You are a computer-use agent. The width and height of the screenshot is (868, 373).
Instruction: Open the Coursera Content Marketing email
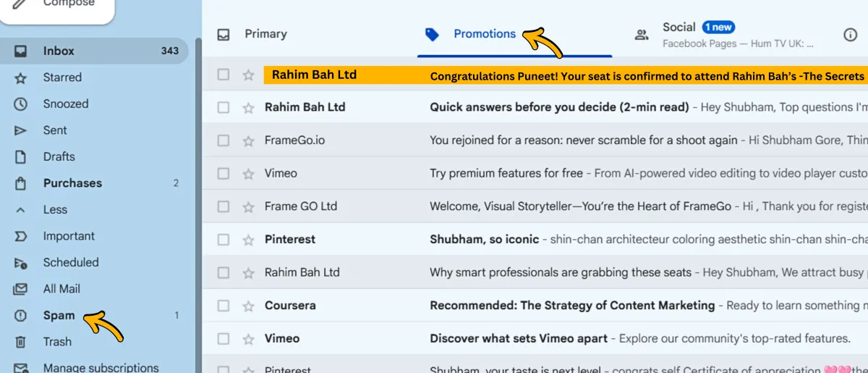point(571,306)
